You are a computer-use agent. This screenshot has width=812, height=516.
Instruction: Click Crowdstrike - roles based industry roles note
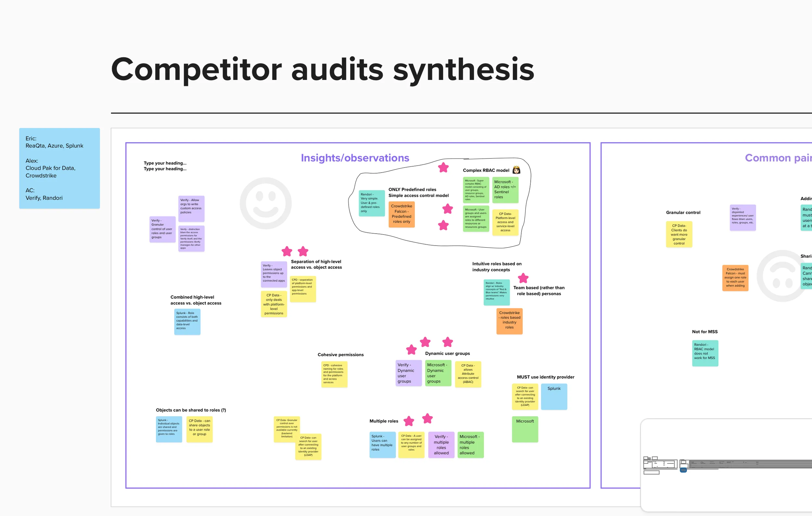point(510,321)
